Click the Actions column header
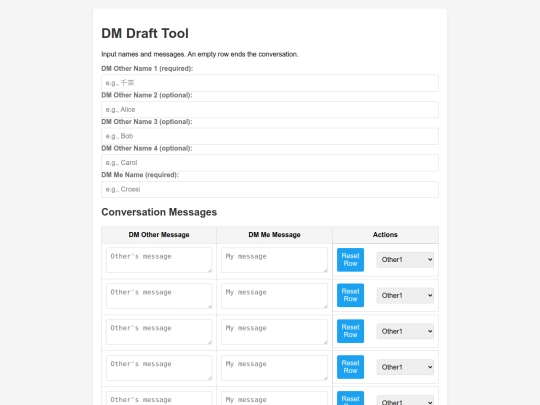This screenshot has height=405, width=540. [x=385, y=235]
